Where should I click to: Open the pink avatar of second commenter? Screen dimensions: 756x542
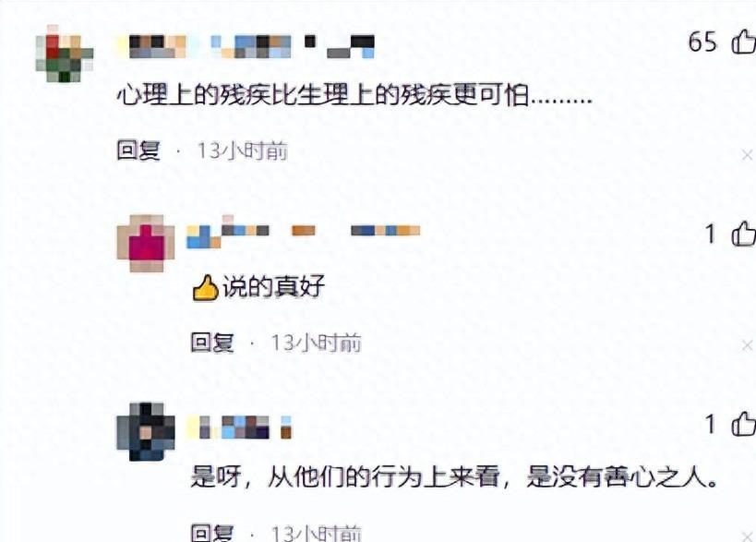tap(146, 244)
